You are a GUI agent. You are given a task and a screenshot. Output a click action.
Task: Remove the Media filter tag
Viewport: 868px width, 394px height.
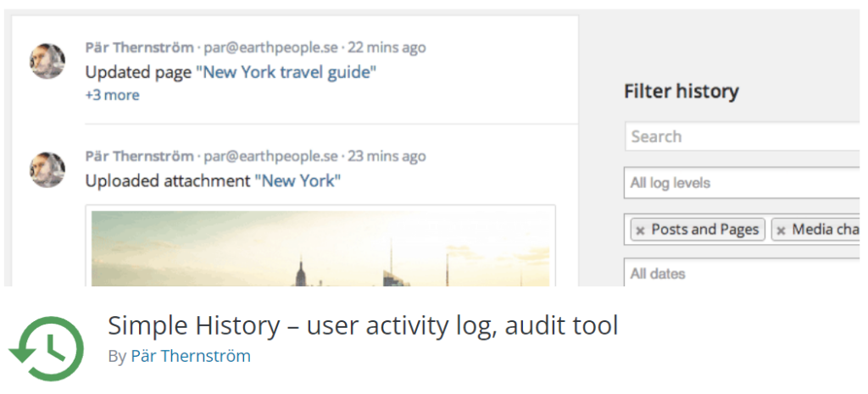pos(781,230)
